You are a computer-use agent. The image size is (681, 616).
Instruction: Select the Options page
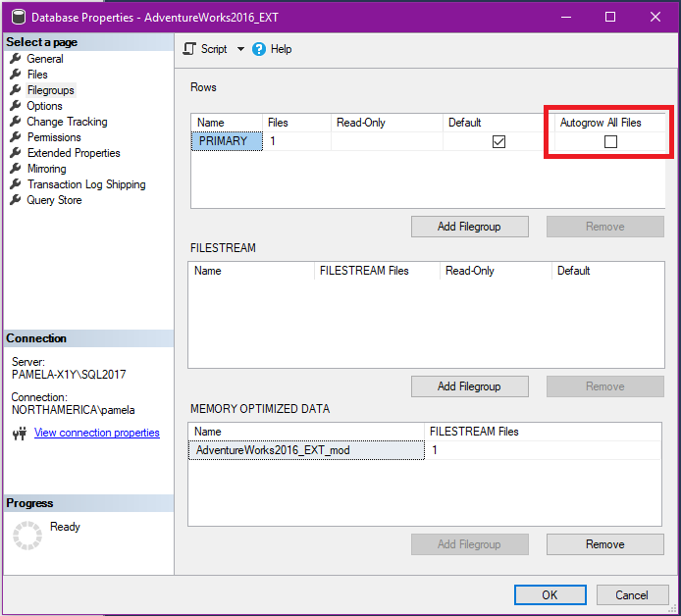(x=44, y=106)
